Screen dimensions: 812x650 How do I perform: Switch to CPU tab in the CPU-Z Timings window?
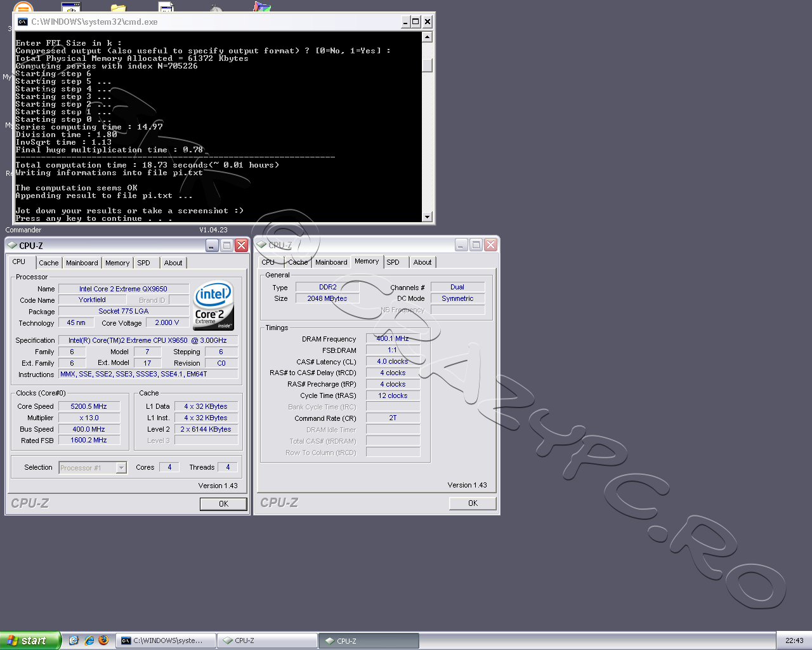(268, 262)
